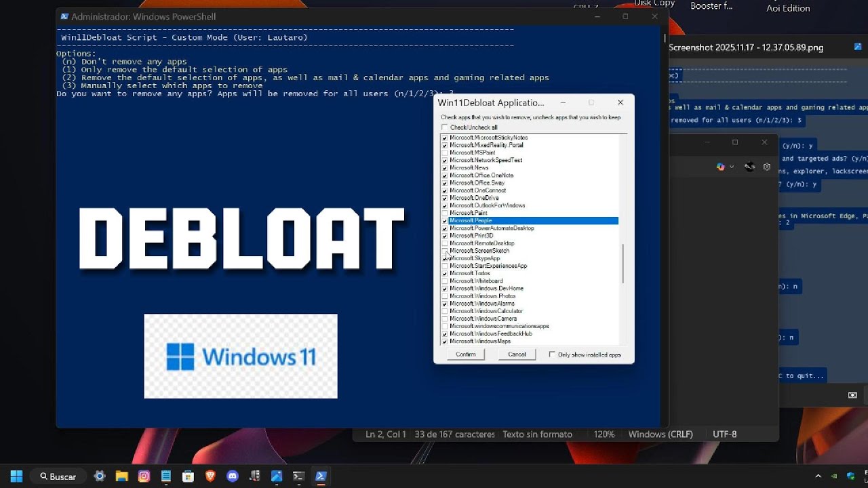Enable Only show installed apps

(552, 354)
